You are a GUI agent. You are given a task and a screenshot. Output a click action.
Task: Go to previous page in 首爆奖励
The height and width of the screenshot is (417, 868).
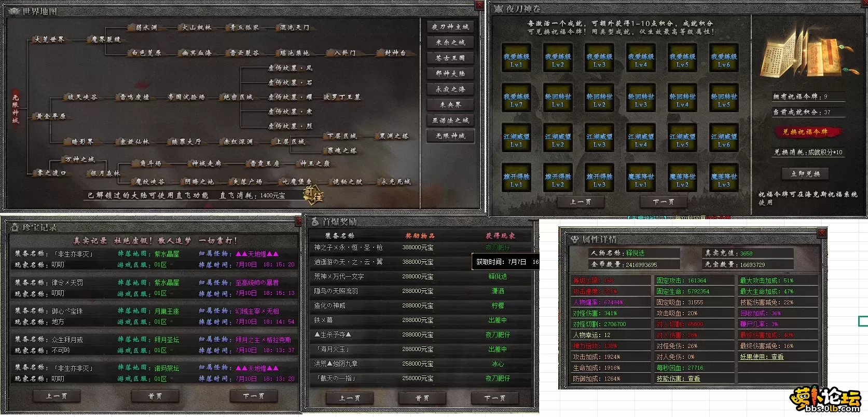coord(349,398)
